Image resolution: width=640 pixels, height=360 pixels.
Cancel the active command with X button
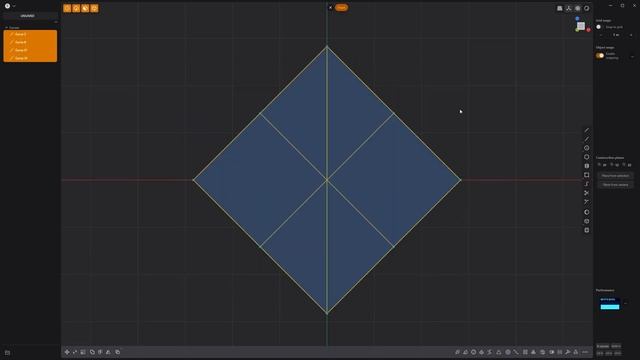point(331,7)
